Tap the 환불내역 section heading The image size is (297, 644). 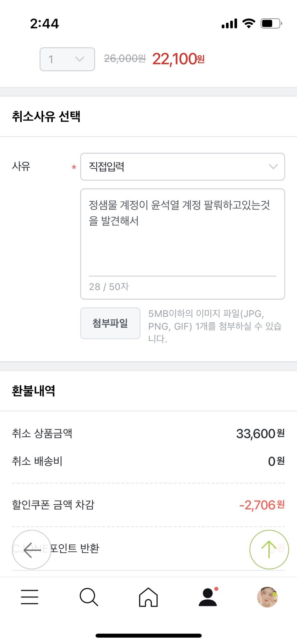34,391
